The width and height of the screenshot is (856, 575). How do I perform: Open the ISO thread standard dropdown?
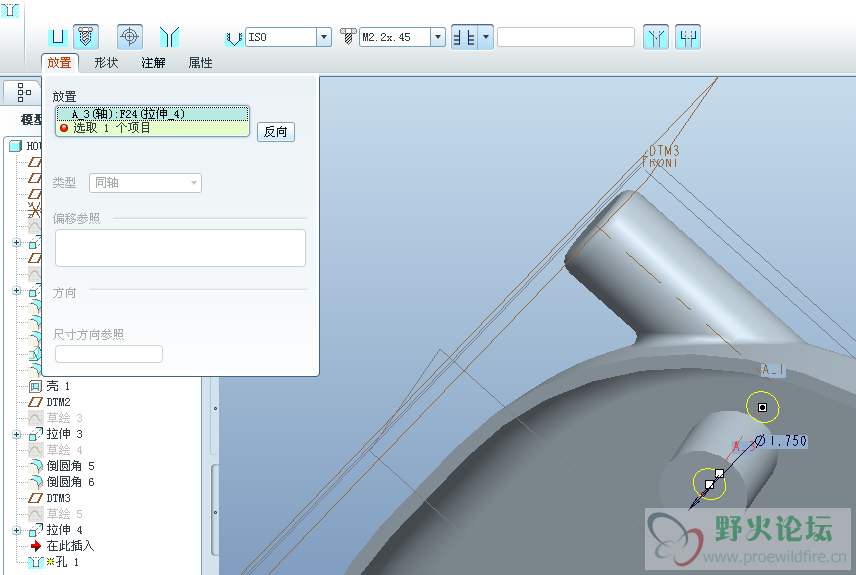click(x=324, y=37)
